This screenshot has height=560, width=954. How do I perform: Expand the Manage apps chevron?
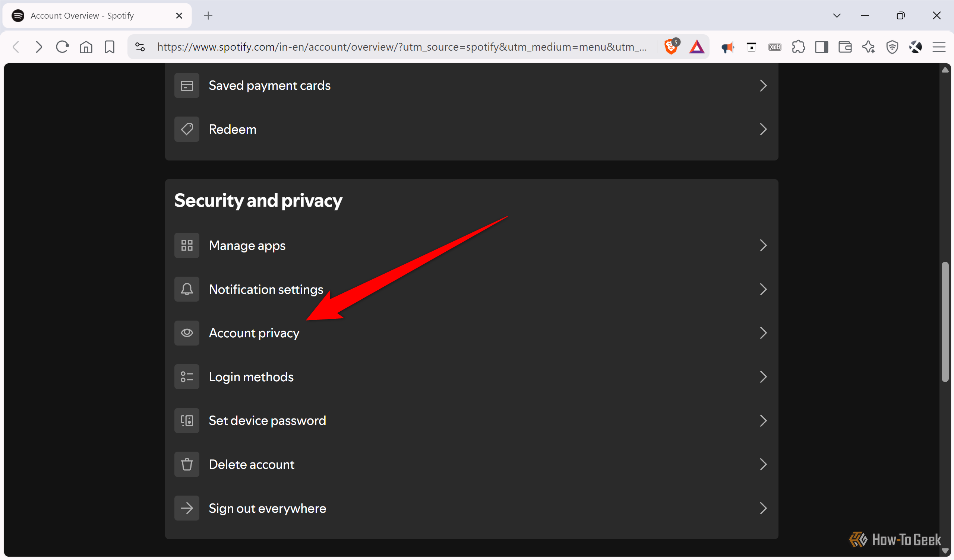coord(763,246)
